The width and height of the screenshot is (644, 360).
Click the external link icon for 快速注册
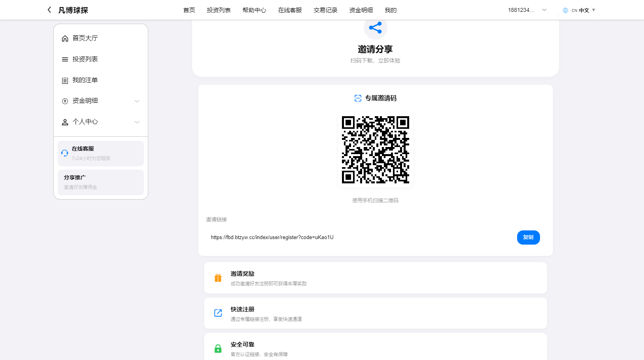(218, 313)
